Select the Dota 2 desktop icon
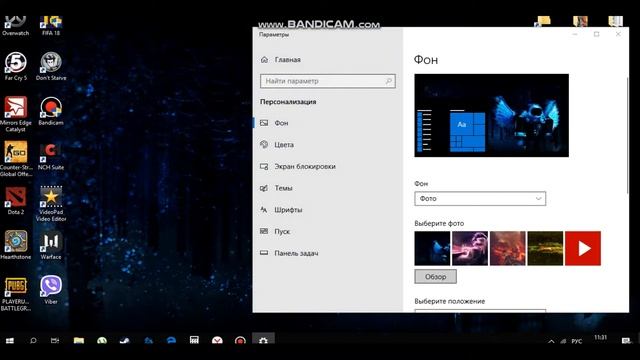Image resolution: width=640 pixels, height=360 pixels. coord(16,201)
